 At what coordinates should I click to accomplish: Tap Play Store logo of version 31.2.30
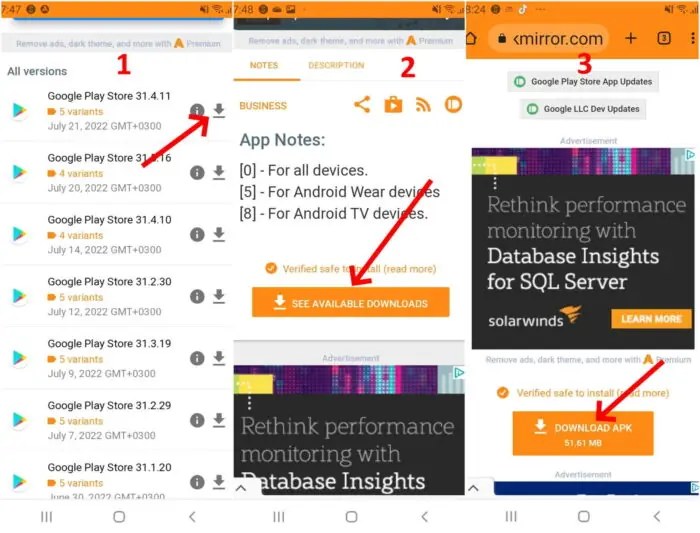(x=19, y=296)
